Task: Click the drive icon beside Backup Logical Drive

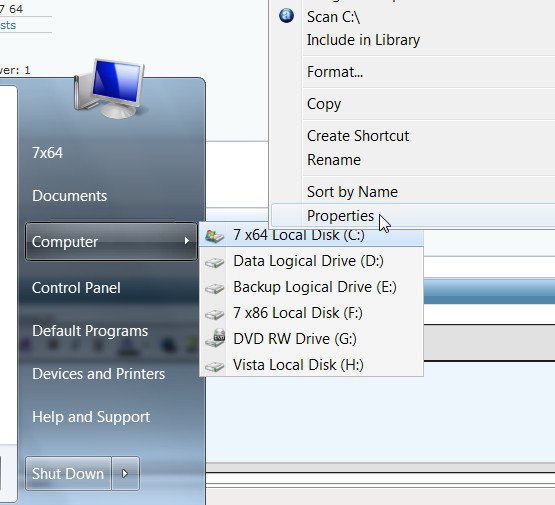Action: pos(214,288)
